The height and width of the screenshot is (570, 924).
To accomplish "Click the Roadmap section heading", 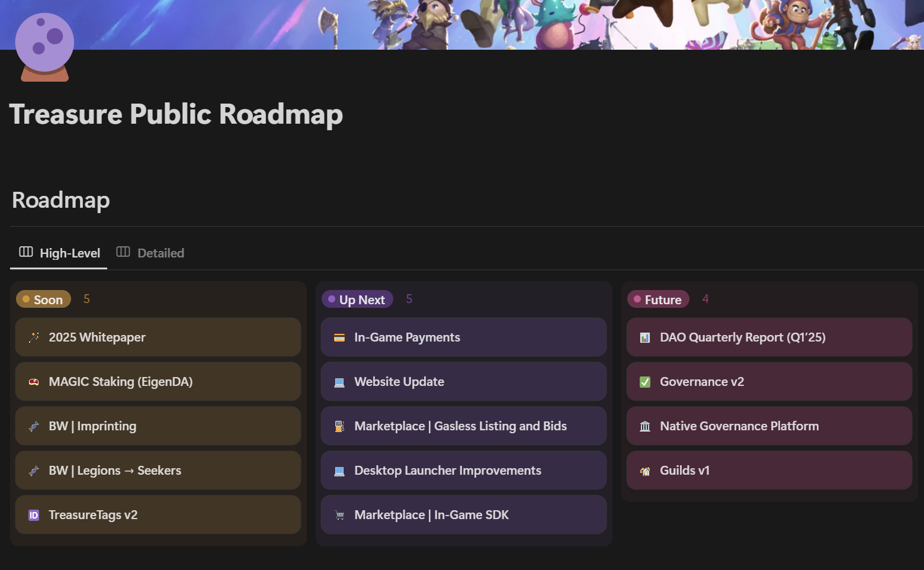I will [x=60, y=200].
